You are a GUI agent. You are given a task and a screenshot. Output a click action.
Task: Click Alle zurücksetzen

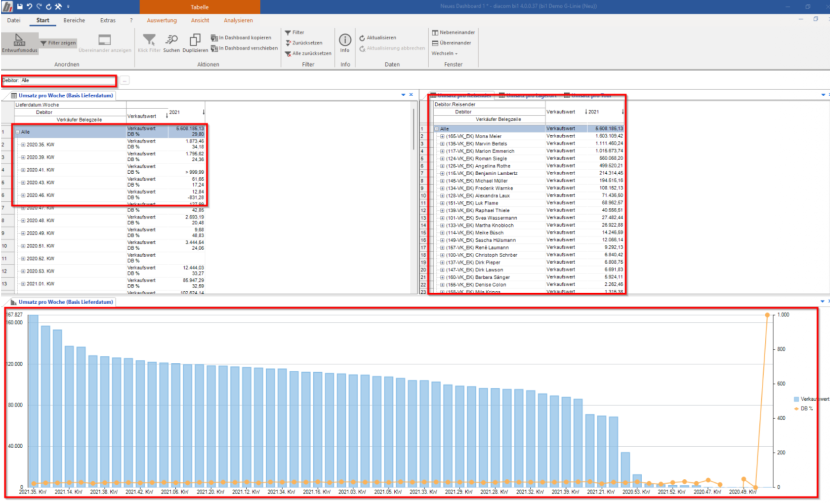coord(308,53)
